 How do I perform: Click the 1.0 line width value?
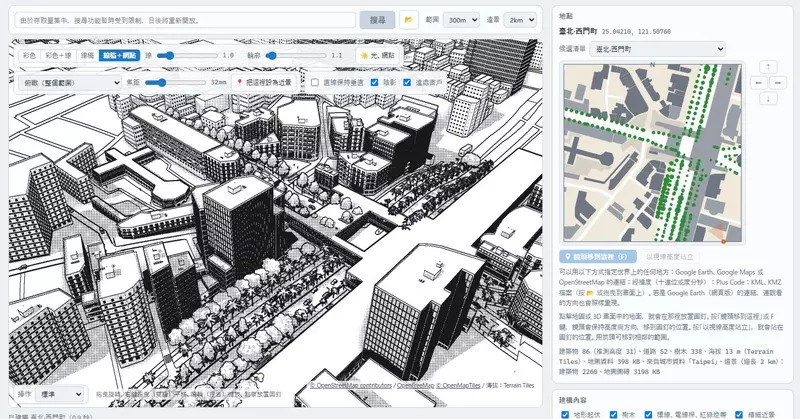[x=228, y=55]
